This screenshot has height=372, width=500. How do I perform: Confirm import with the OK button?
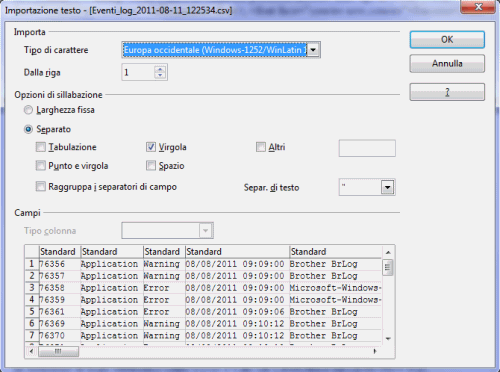(x=447, y=40)
